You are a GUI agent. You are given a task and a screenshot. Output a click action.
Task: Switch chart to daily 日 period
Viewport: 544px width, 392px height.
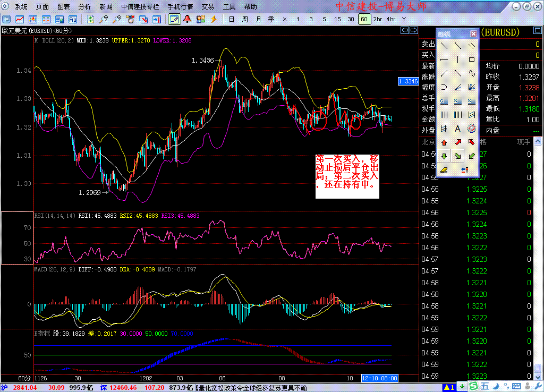tap(232, 20)
